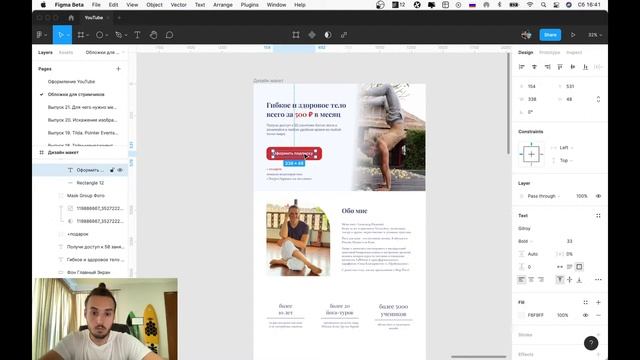Add a new fill with plus

598,302
